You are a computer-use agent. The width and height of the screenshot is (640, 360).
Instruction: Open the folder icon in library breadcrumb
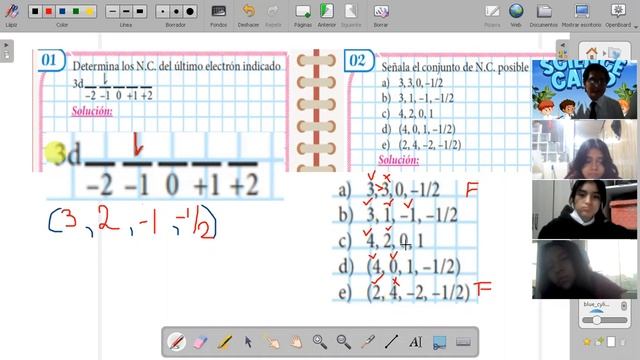point(614,53)
